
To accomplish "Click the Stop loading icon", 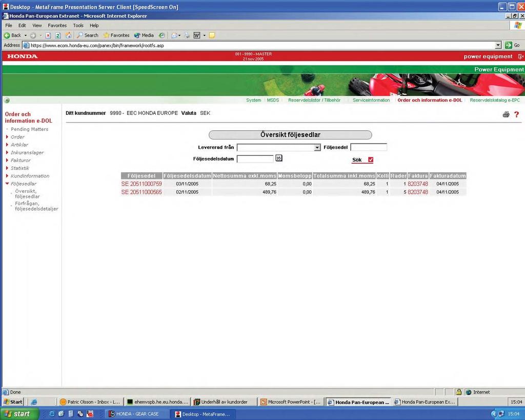I will (48, 35).
